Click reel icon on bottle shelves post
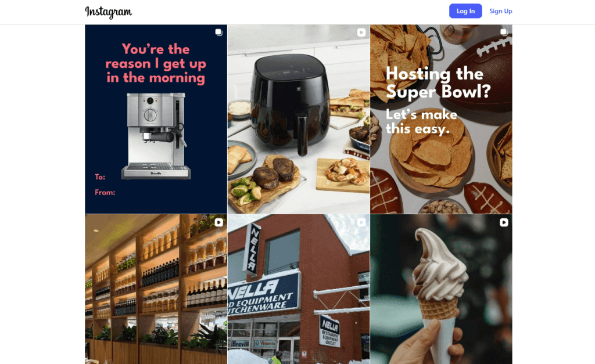The image size is (595, 364). click(x=219, y=222)
